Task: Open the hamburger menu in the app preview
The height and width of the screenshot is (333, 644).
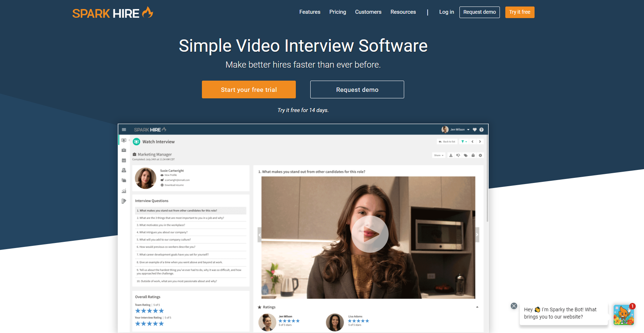Action: [x=124, y=129]
